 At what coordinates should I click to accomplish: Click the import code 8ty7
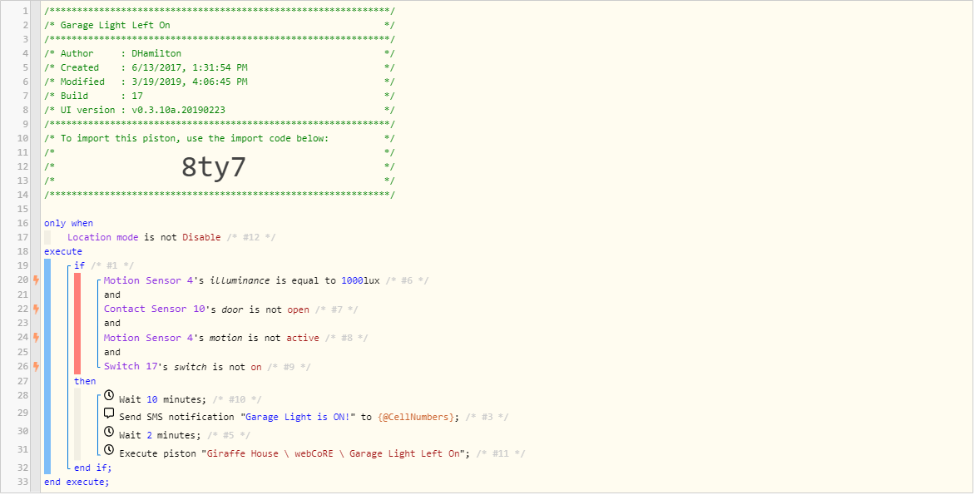click(x=214, y=167)
